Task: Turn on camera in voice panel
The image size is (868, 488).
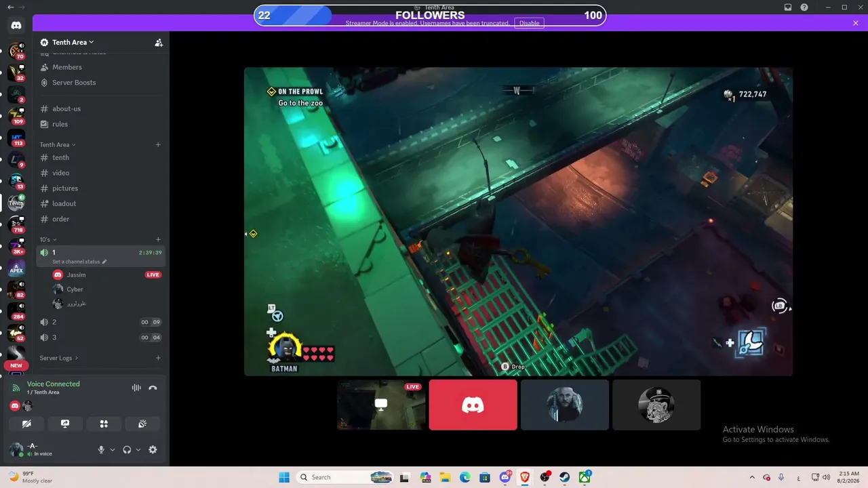Action: (26, 424)
